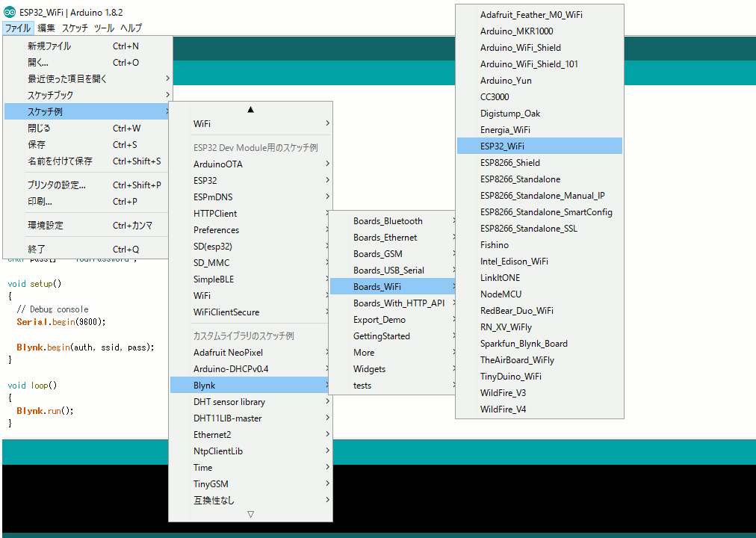Open DHT11LIB-master examples
The height and width of the screenshot is (538, 756).
pos(251,418)
